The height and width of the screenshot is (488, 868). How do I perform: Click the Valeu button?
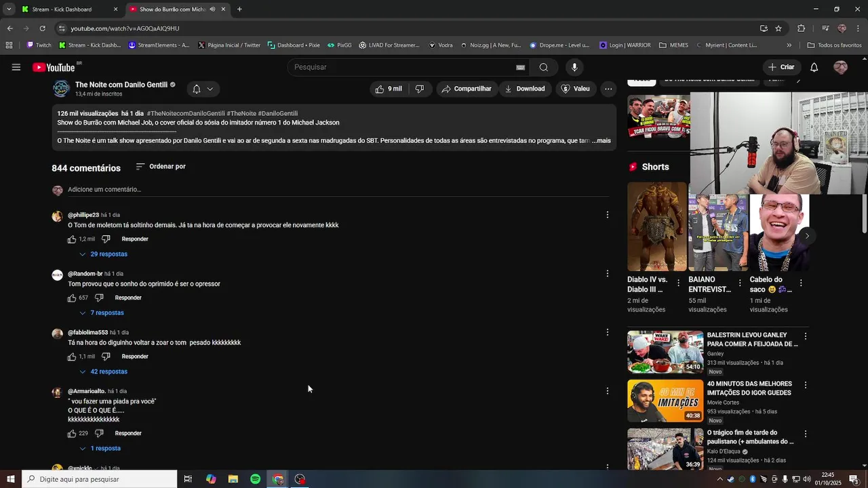(x=576, y=89)
